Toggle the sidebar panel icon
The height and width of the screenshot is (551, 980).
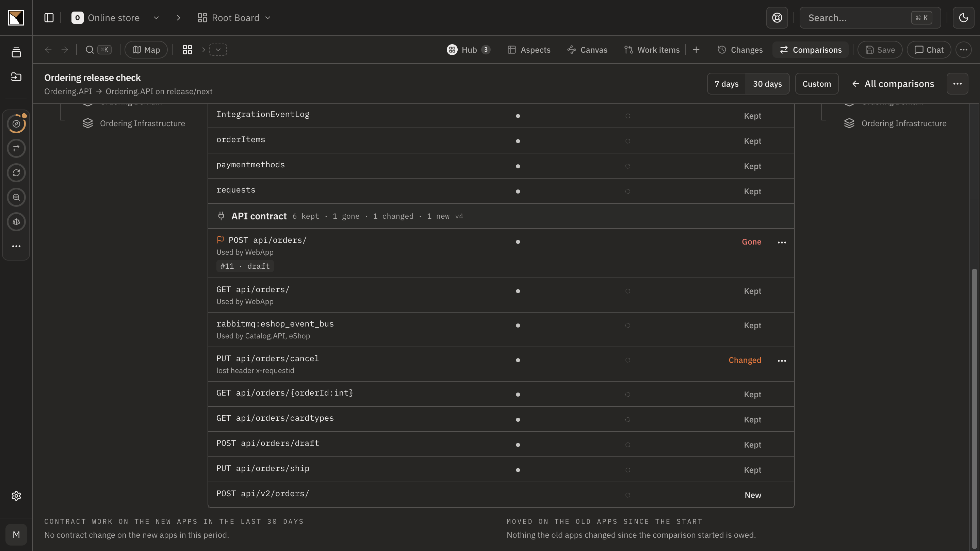click(49, 17)
